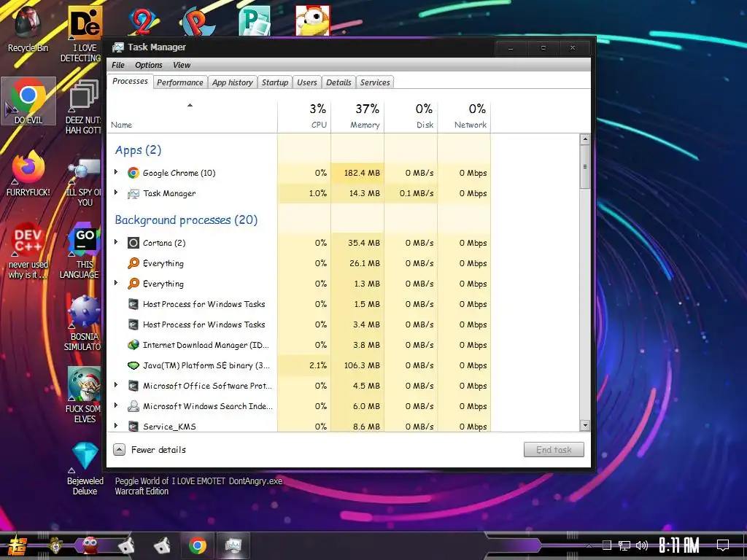Open network icon in system tray
The height and width of the screenshot is (560, 747).
pyautogui.click(x=624, y=545)
